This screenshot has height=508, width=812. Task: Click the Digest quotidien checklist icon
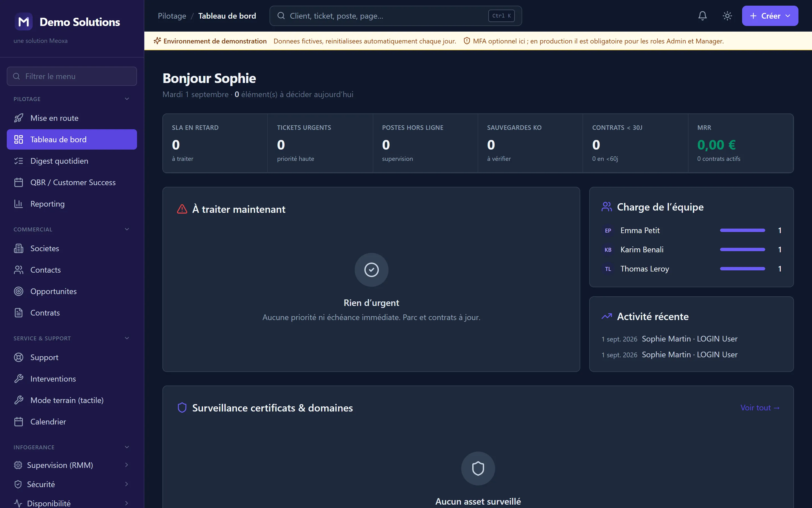click(x=19, y=161)
